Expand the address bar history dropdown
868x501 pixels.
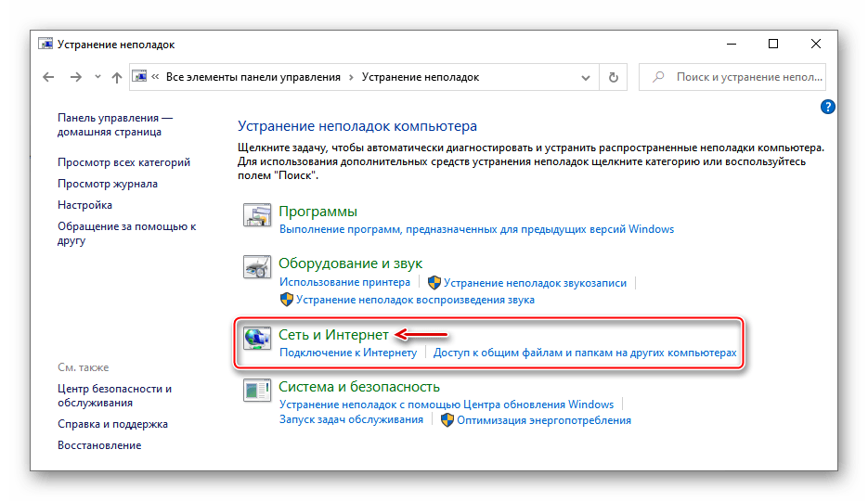[585, 77]
